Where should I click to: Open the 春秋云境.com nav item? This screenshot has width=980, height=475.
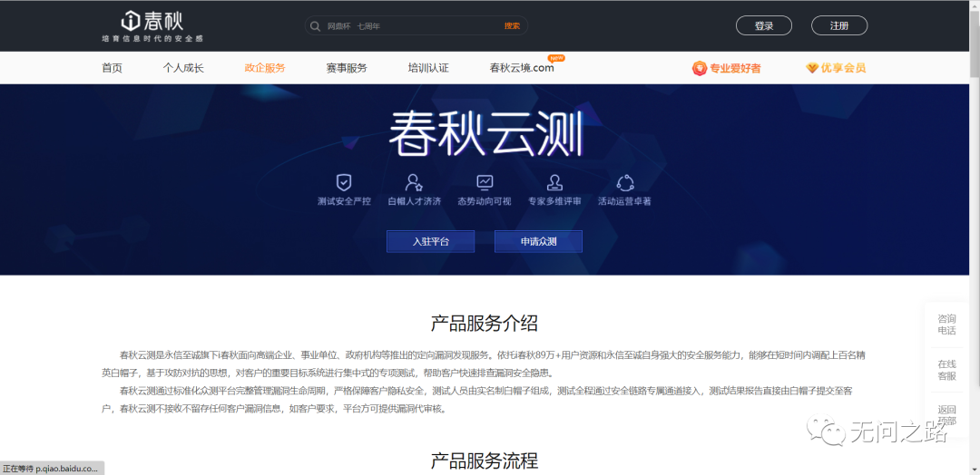click(x=522, y=68)
